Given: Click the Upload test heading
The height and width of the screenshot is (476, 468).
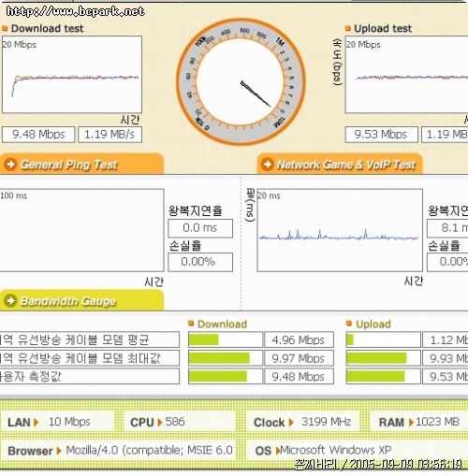Looking at the screenshot, I should (x=383, y=29).
